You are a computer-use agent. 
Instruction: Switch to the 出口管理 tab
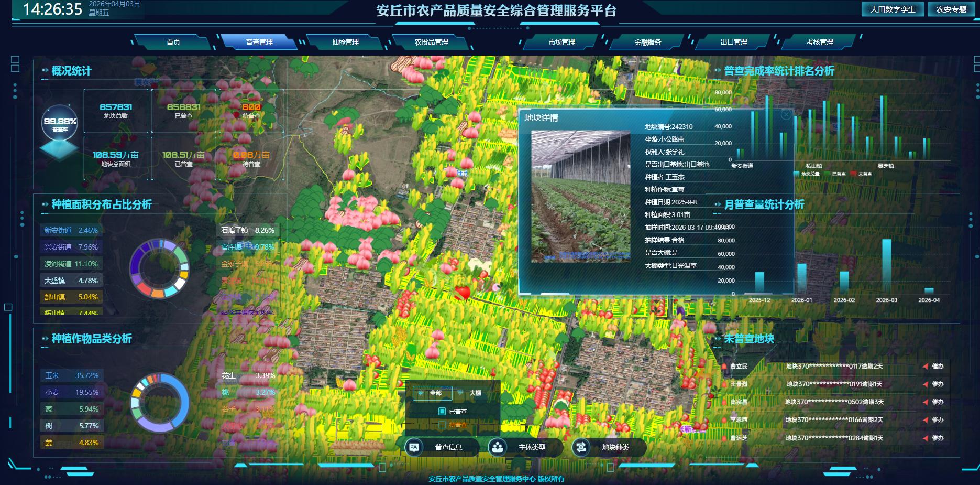point(733,42)
